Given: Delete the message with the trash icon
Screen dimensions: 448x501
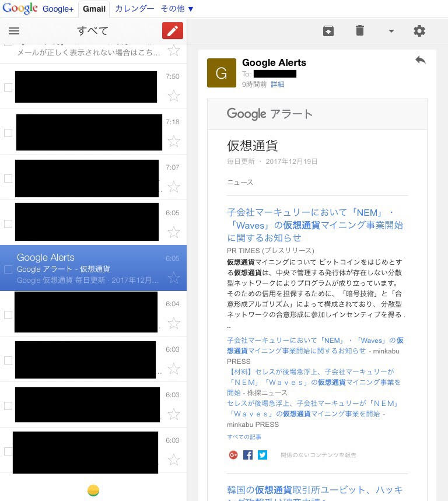Looking at the screenshot, I should (360, 31).
